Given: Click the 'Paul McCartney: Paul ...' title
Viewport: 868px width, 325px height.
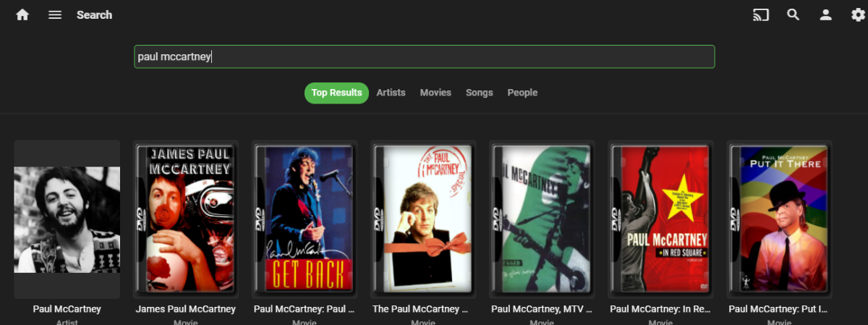Looking at the screenshot, I should [x=305, y=309].
